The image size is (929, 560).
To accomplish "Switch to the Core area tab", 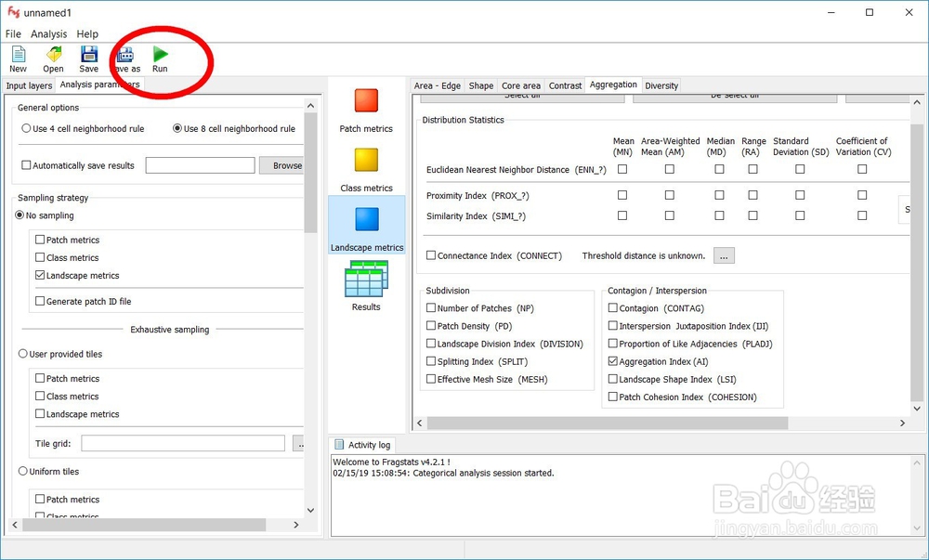I will coord(521,85).
